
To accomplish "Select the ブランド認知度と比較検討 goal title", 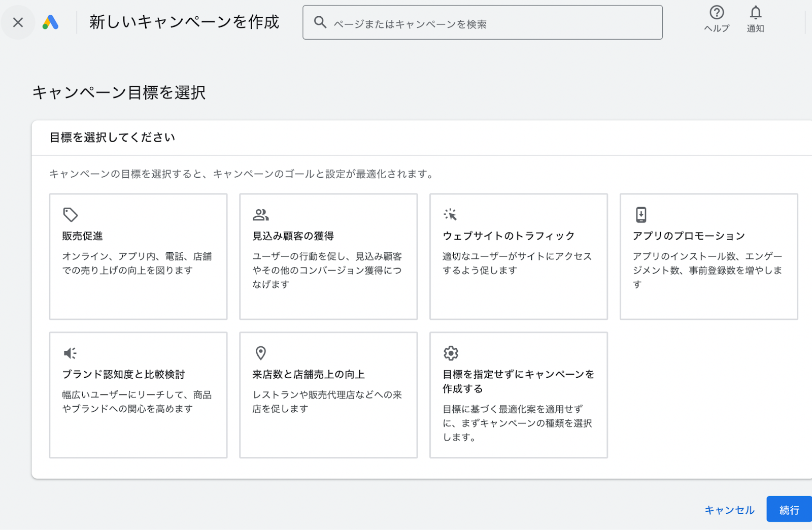I will pos(123,375).
